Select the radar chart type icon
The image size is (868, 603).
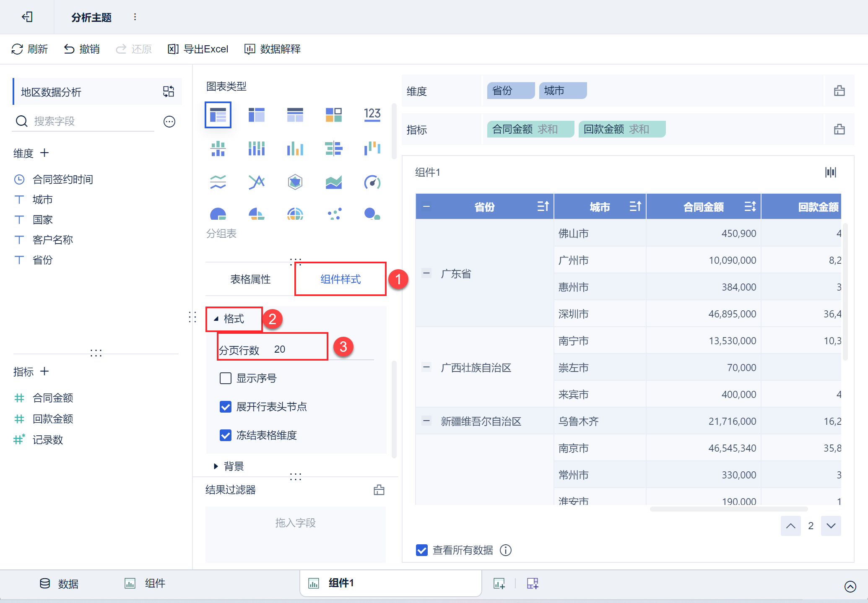pos(295,182)
